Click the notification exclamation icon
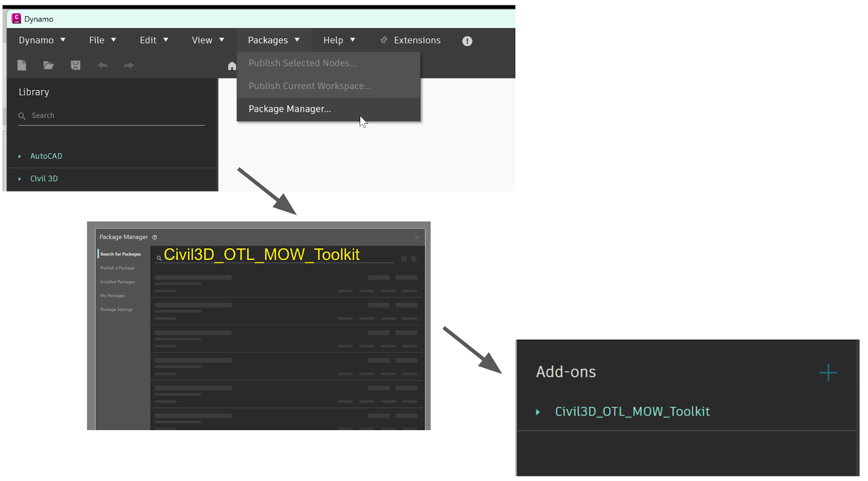 click(x=467, y=41)
